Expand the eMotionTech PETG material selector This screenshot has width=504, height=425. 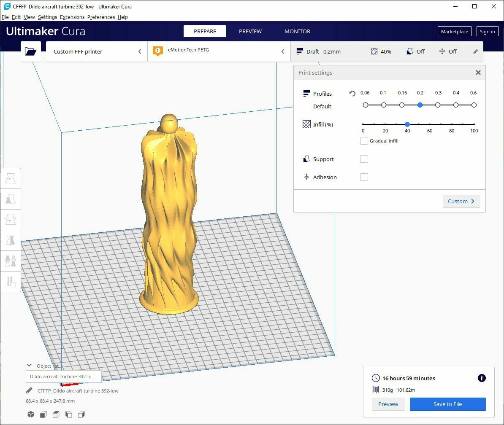[x=219, y=51]
